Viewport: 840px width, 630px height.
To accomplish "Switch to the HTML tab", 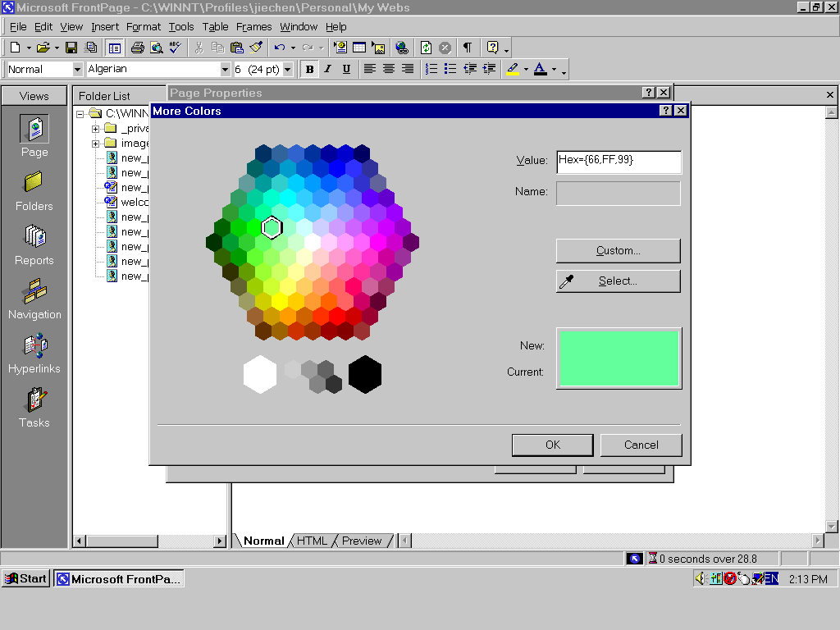I will (313, 541).
